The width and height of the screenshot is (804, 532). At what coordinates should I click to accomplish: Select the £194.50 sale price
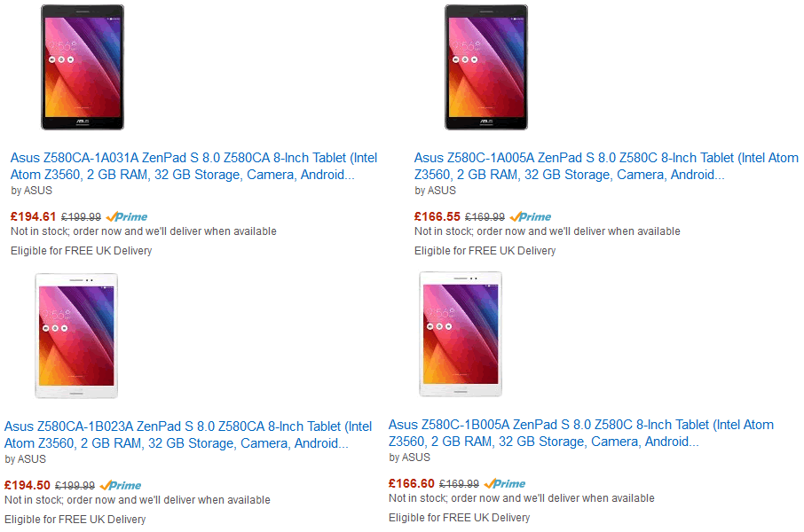(x=28, y=485)
